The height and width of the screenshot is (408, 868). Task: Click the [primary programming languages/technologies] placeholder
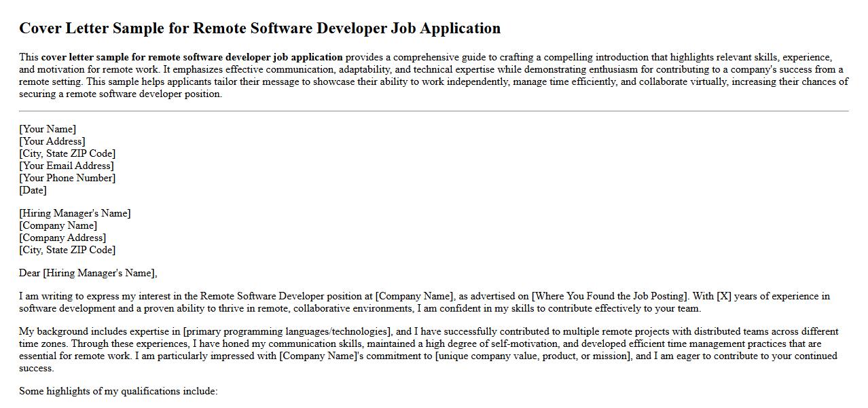tap(287, 331)
